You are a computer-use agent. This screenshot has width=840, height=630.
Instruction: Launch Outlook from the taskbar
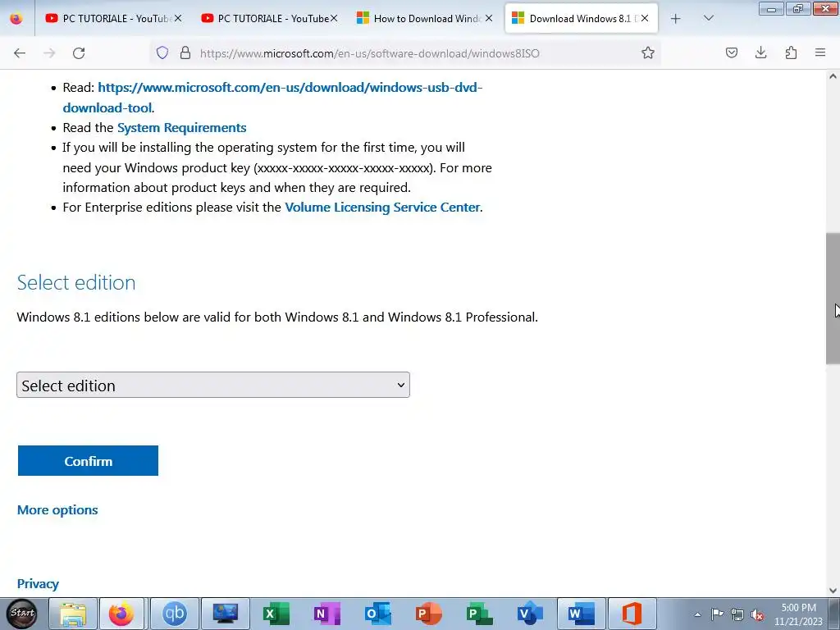(x=377, y=614)
